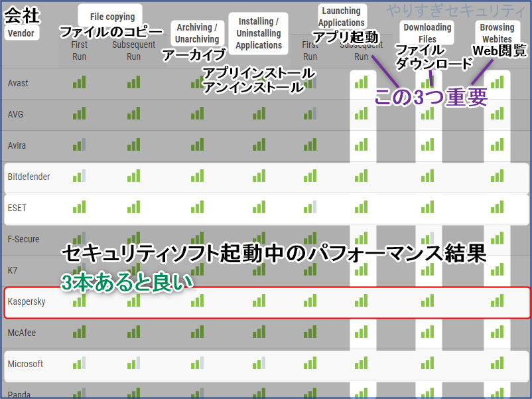Click Bitdefender's Downloading Files rating bars
This screenshot has width=532, height=399.
[427, 176]
